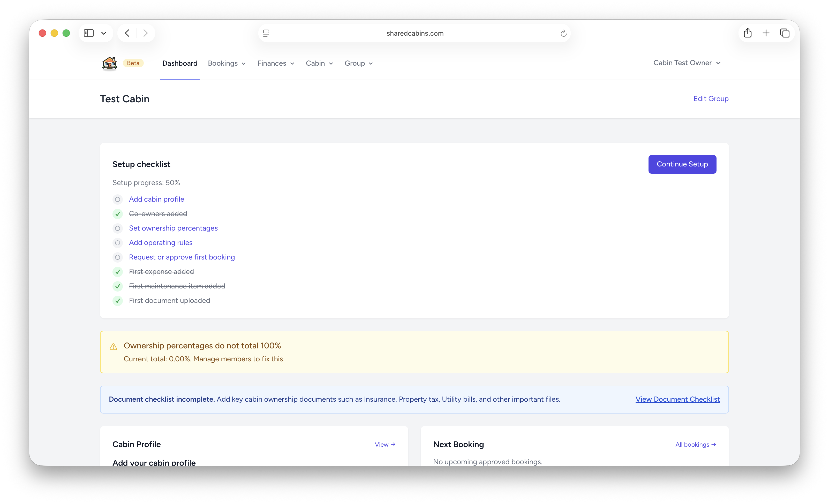The width and height of the screenshot is (829, 504).
Task: Open Set ownership percentages link
Action: coord(173,228)
